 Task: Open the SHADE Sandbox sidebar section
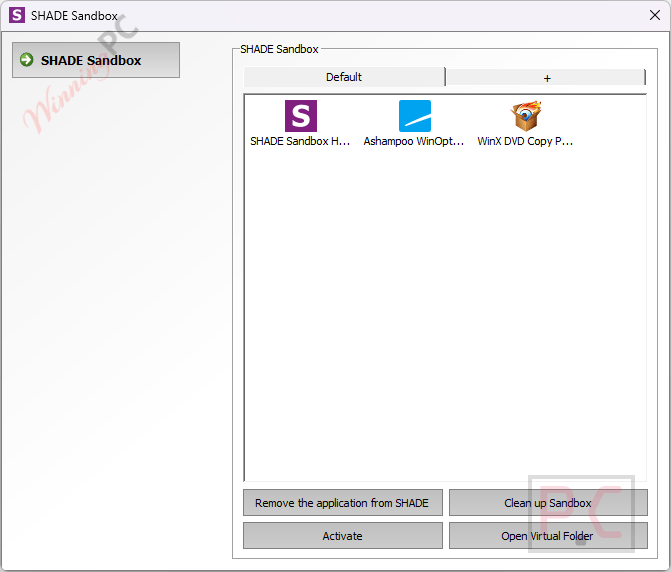pos(96,60)
